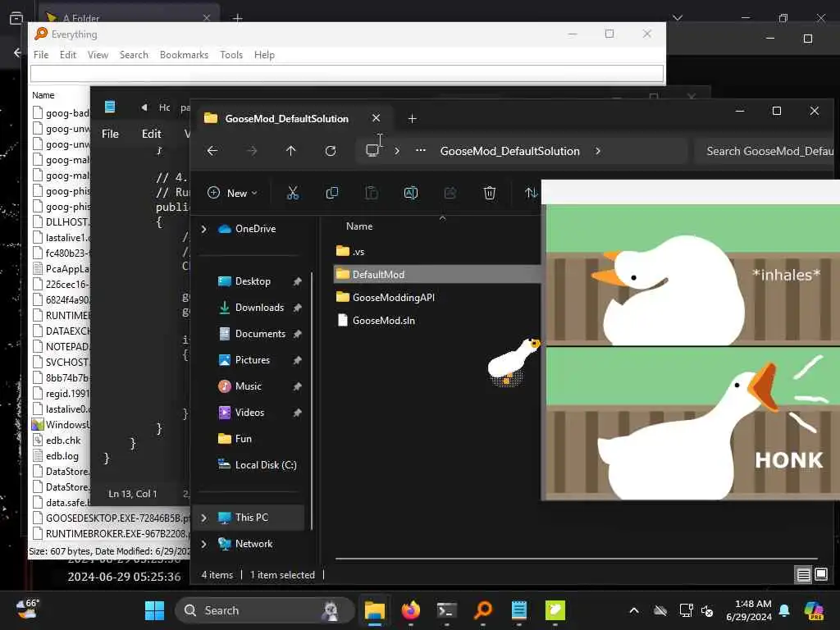Open Windows Start menu
This screenshot has height=630, width=840.
(x=155, y=610)
